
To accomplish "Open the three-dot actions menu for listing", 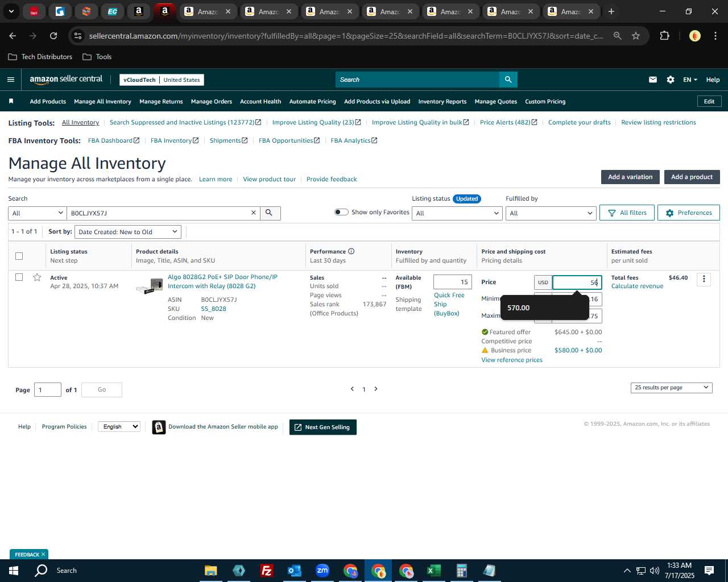I will (x=704, y=279).
